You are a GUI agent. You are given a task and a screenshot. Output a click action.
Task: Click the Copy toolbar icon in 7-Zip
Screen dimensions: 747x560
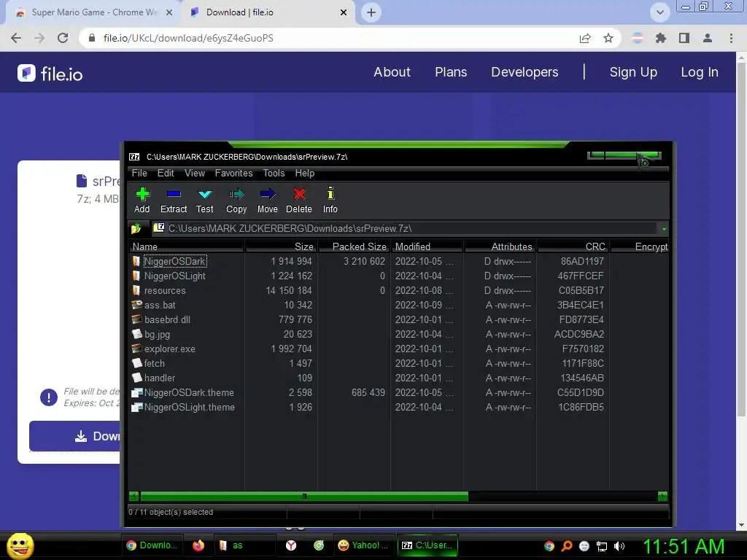tap(236, 200)
